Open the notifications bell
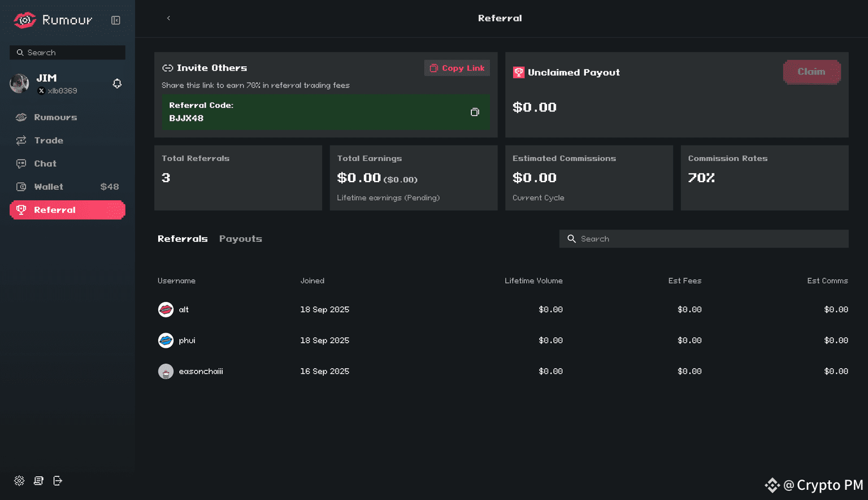 117,84
